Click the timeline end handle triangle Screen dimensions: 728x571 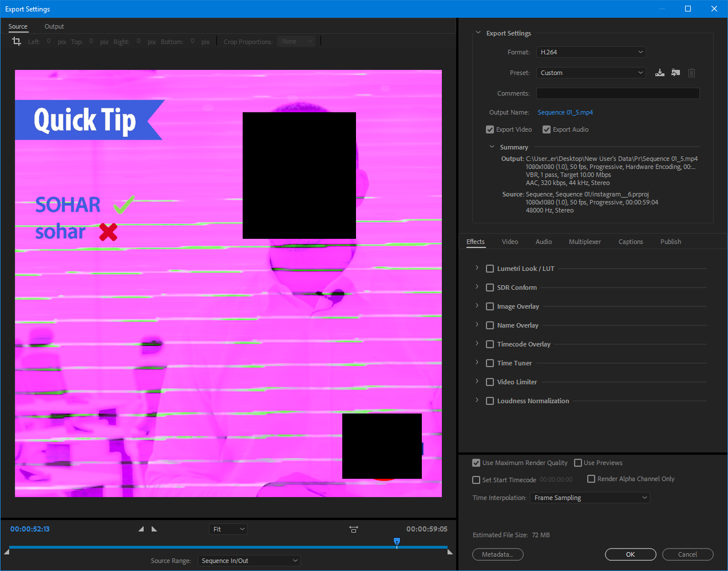pos(450,552)
